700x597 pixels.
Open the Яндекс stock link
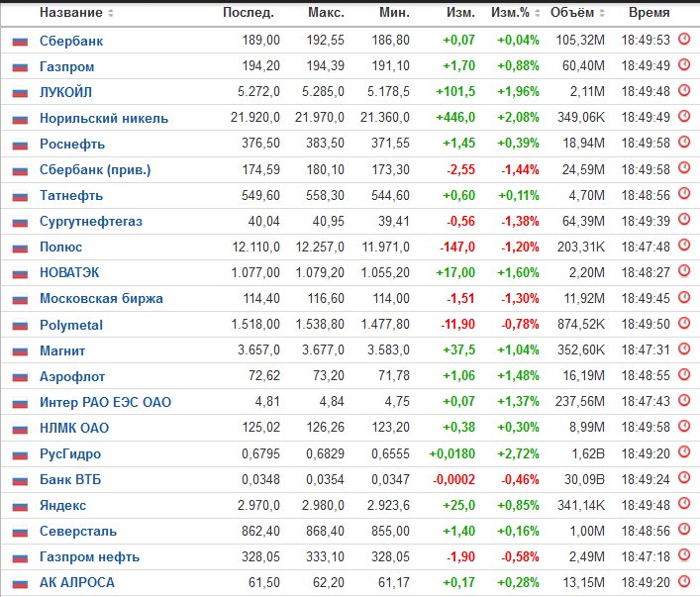point(62,506)
